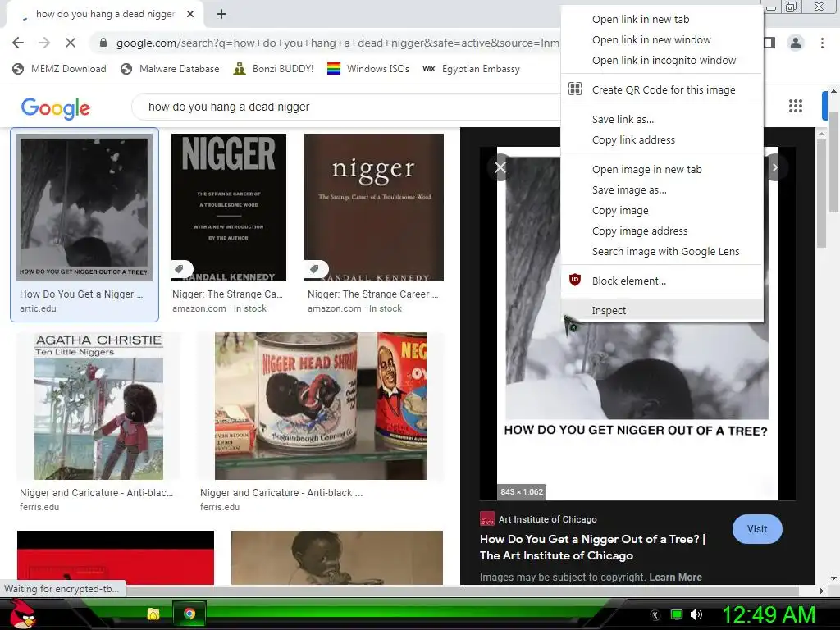
Task: Click the address bar URL text
Action: pyautogui.click(x=337, y=43)
